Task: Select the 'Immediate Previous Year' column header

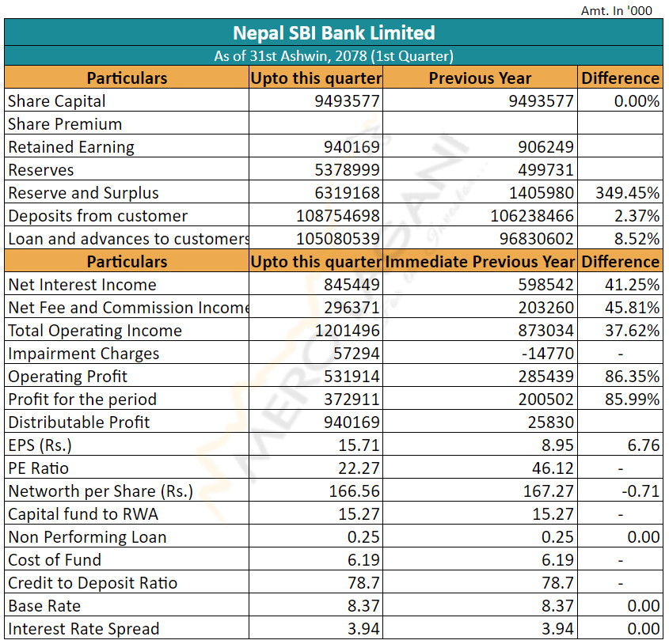Action: [480, 261]
